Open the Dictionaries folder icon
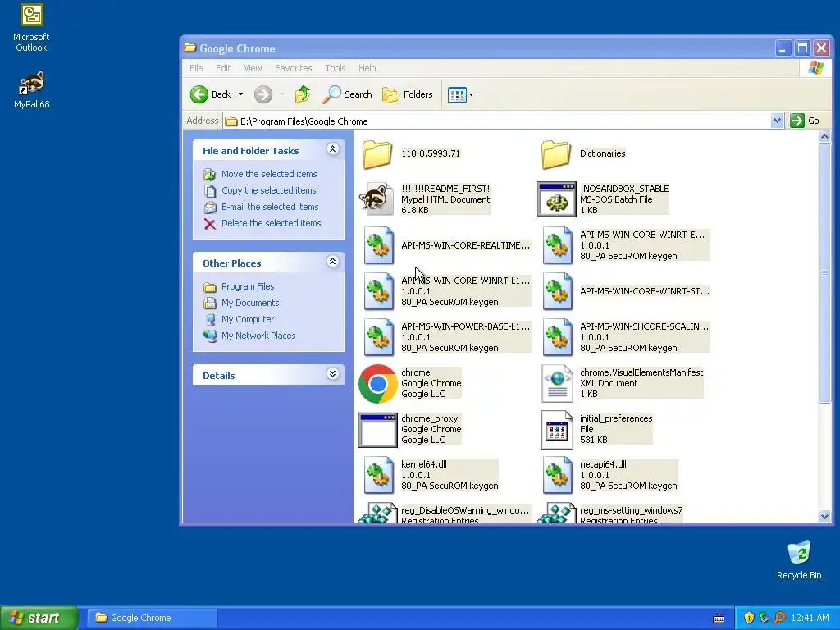 556,153
